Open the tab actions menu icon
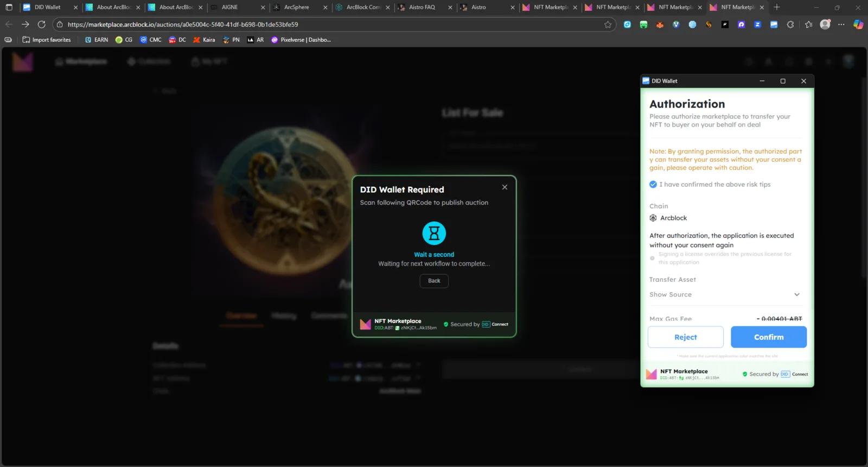 pyautogui.click(x=9, y=7)
